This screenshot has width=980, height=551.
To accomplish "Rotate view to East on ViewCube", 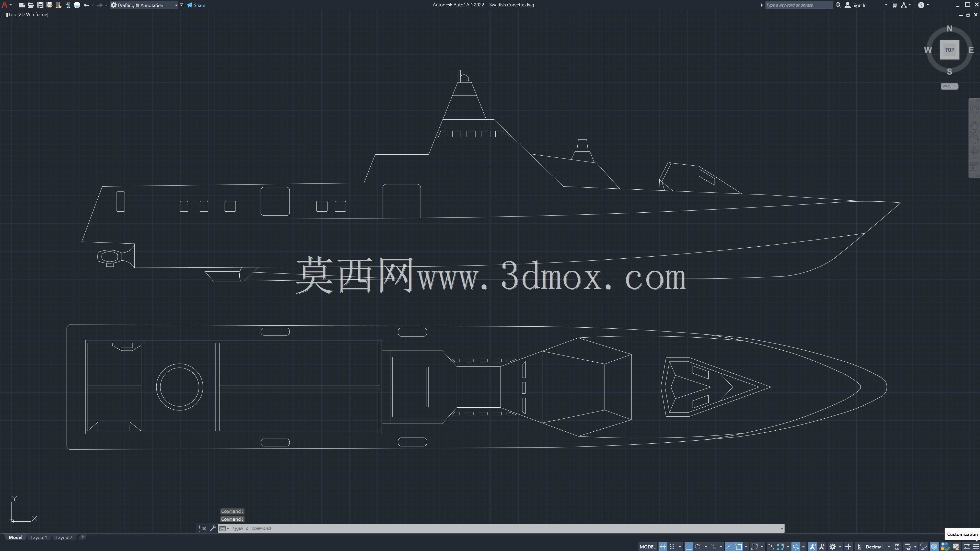I will coord(971,50).
